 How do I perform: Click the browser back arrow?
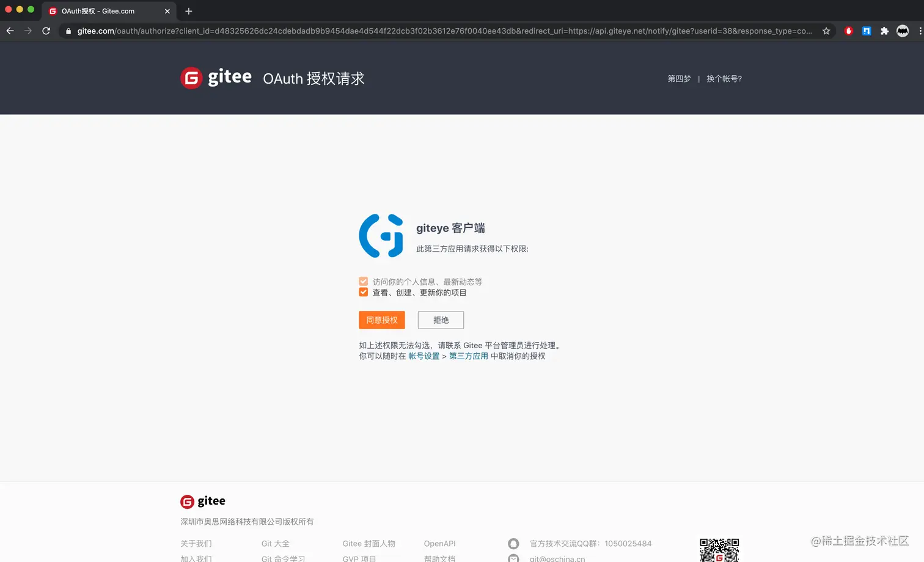pos(10,31)
